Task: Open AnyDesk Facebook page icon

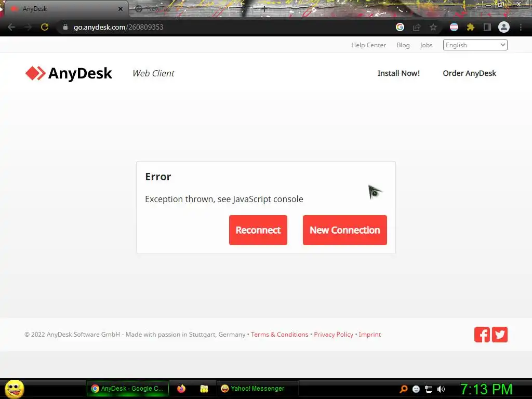Action: click(482, 335)
